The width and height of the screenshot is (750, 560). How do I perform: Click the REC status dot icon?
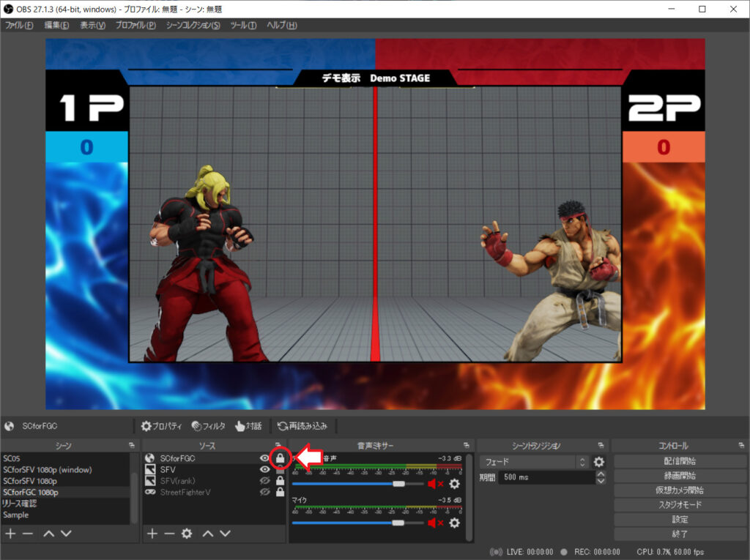pos(564,552)
